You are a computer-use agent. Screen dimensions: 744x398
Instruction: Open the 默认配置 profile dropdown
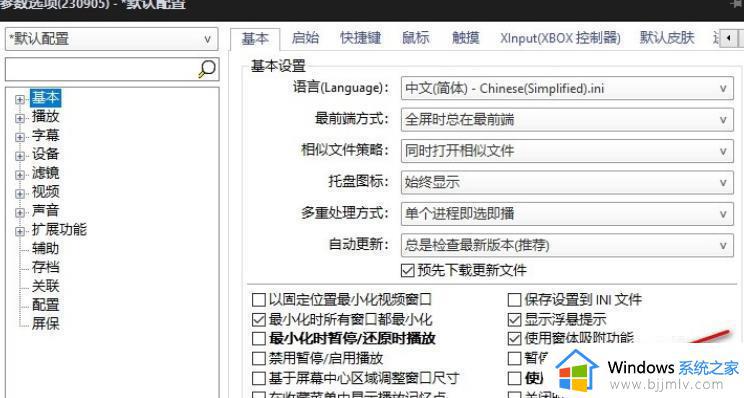pyautogui.click(x=112, y=39)
